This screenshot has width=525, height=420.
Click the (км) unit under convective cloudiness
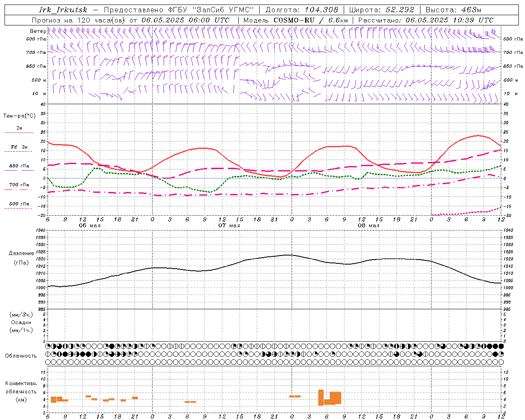tap(21, 399)
